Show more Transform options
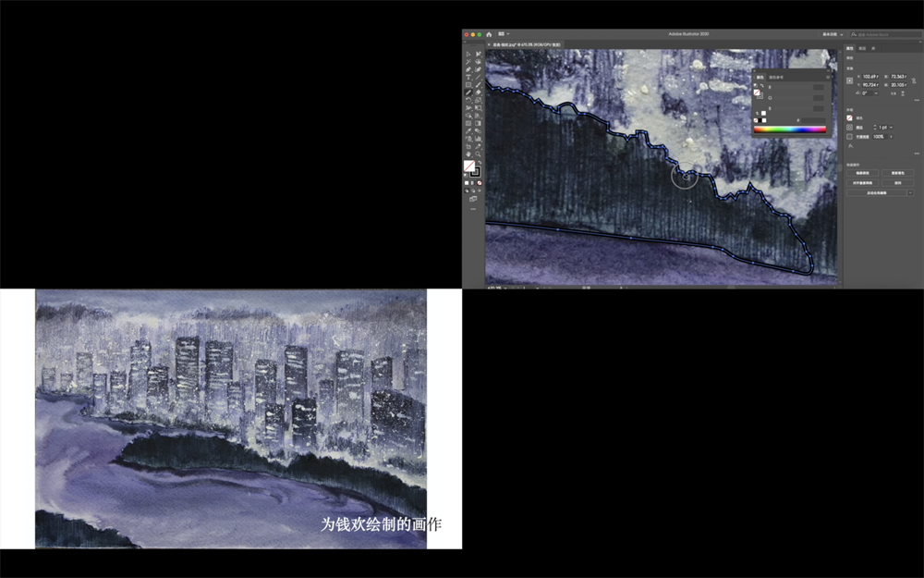This screenshot has height=578, width=924. (917, 101)
